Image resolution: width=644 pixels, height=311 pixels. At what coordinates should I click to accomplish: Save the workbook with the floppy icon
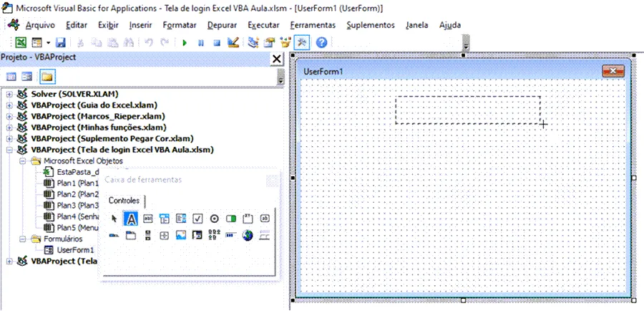(x=61, y=42)
